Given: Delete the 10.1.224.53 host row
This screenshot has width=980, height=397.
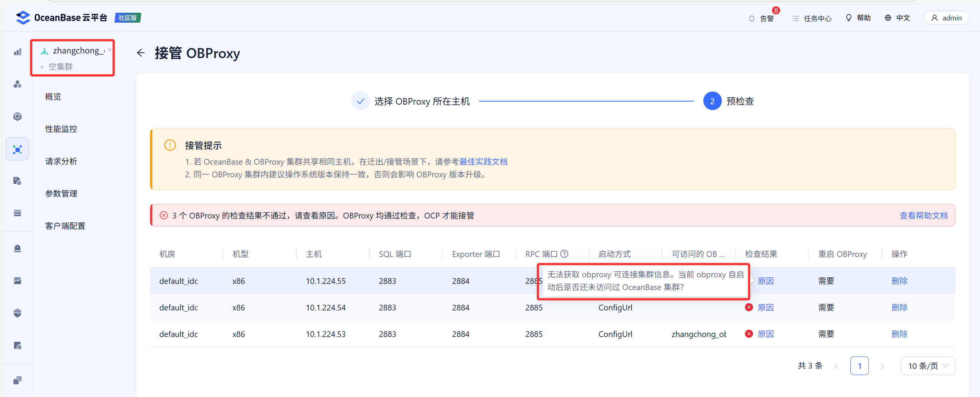Looking at the screenshot, I should point(899,334).
